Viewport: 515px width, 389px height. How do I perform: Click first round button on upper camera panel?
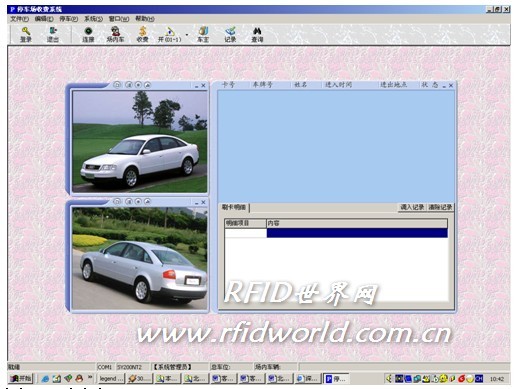117,85
